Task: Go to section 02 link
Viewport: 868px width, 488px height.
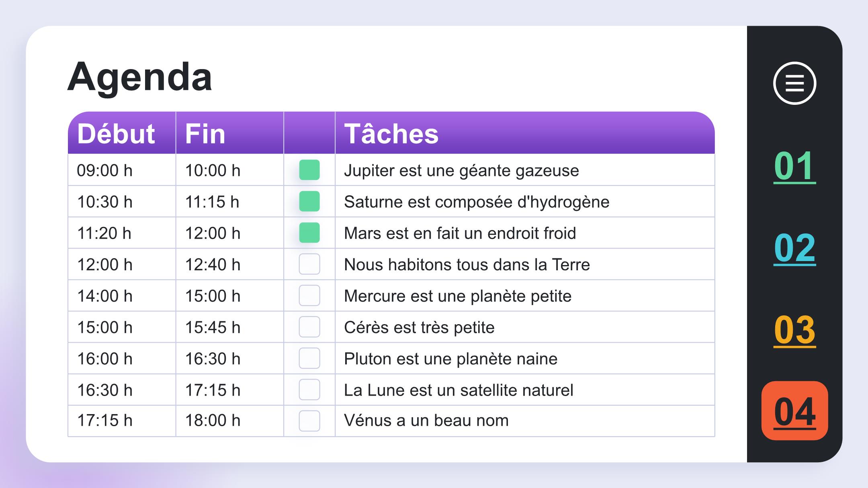Action: 794,248
